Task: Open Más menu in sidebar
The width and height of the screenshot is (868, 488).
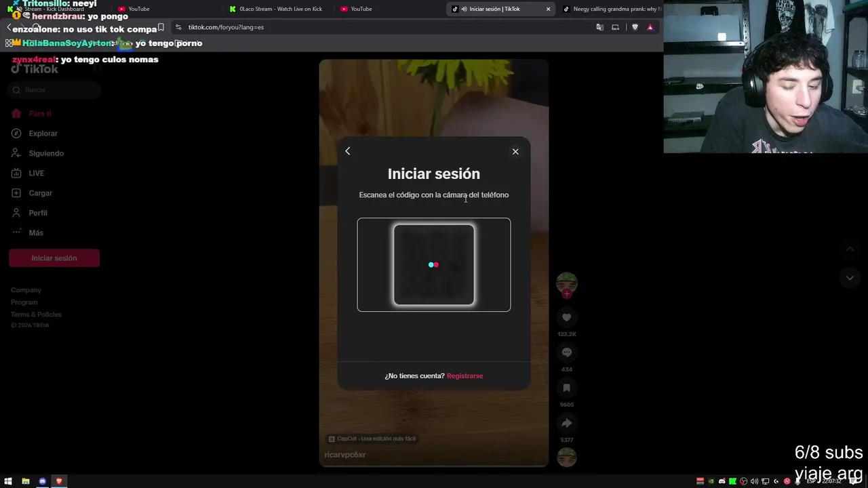Action: click(x=36, y=232)
